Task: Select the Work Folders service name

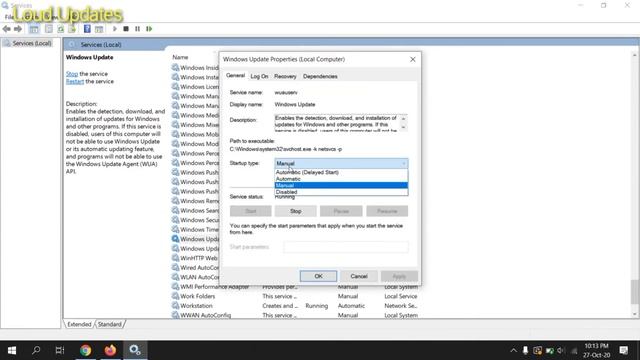Action: click(198, 296)
